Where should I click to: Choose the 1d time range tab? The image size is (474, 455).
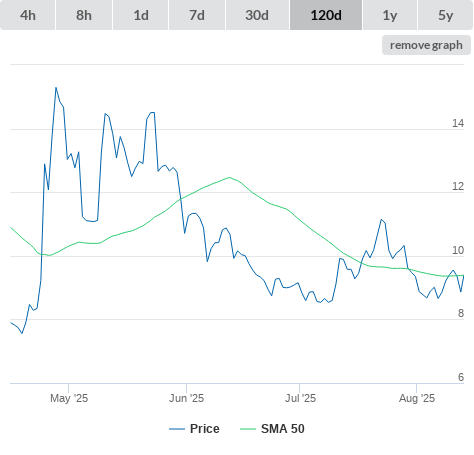point(141,15)
